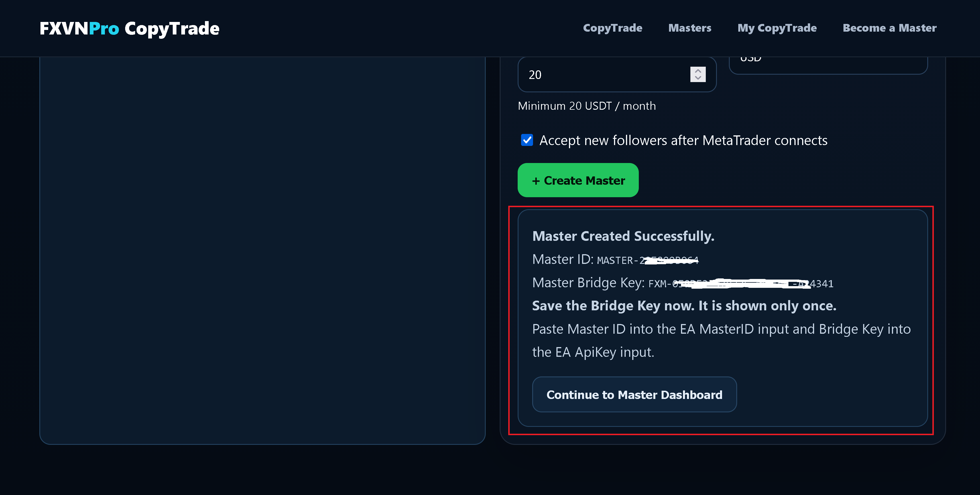The image size is (980, 495).
Task: Click Continue to Master Dashboard button
Action: 634,395
